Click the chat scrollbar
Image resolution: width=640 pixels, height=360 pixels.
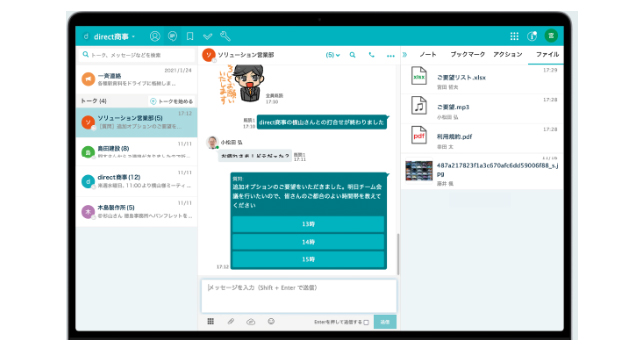pos(398,254)
